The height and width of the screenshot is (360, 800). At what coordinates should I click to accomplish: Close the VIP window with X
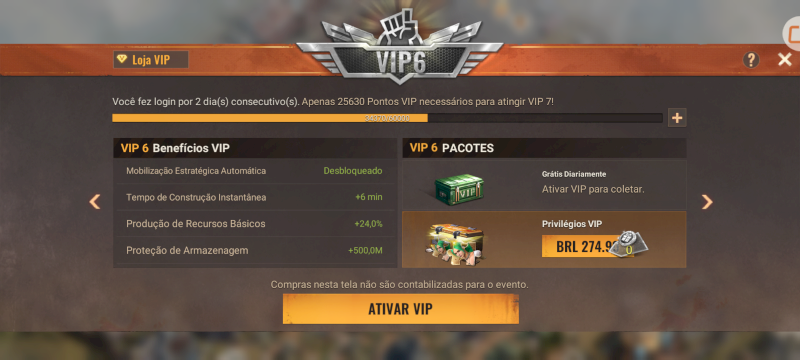click(x=785, y=60)
